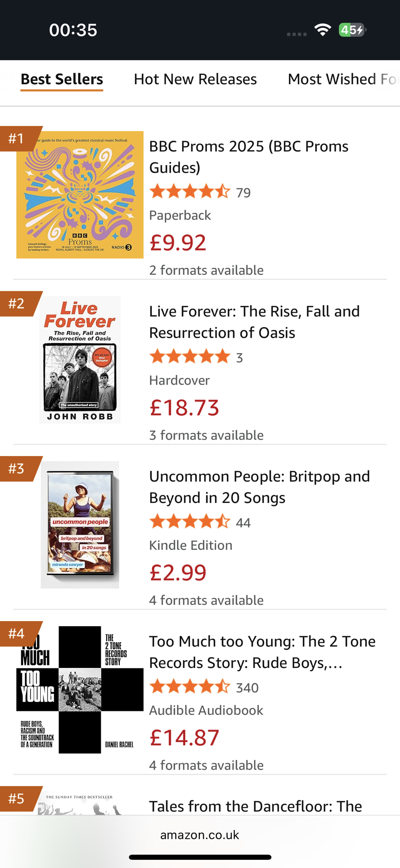This screenshot has width=400, height=868.
Task: Open BBC Proms 2025 book cover
Action: pyautogui.click(x=80, y=195)
